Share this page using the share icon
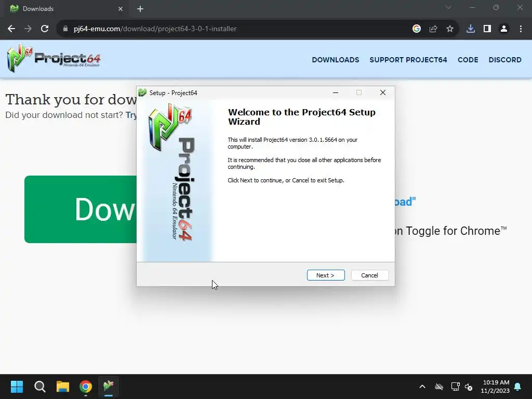This screenshot has width=532, height=399. click(433, 29)
